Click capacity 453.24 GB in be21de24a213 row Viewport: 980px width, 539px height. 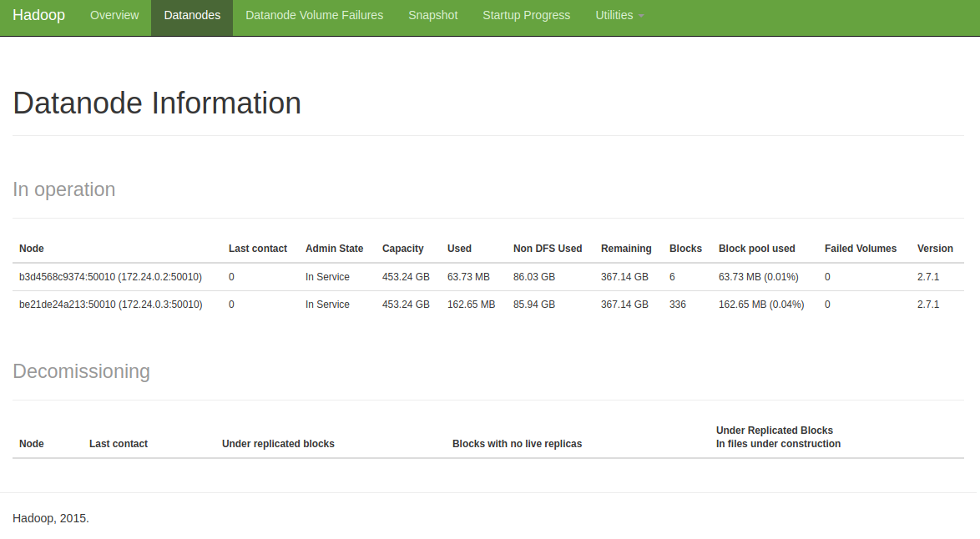pos(407,305)
